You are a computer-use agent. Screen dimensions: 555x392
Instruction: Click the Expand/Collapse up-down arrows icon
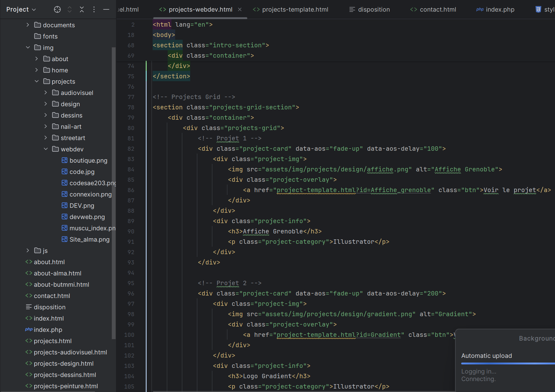pyautogui.click(x=70, y=9)
